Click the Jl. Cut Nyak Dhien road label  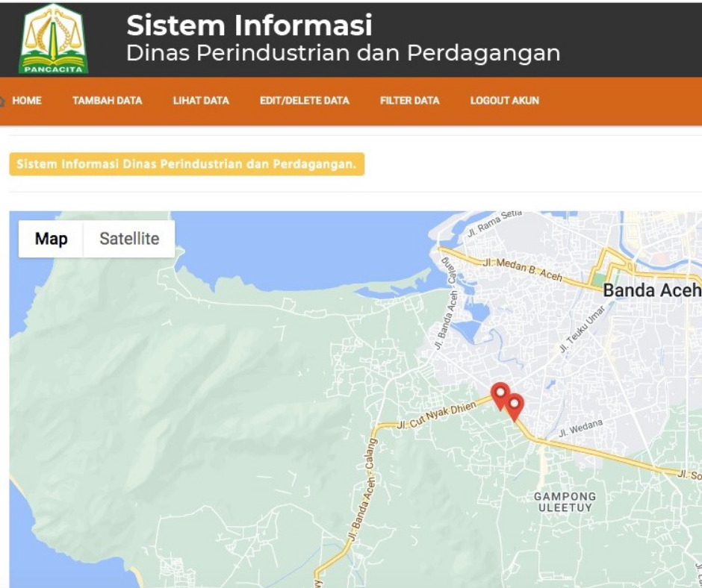tap(436, 414)
